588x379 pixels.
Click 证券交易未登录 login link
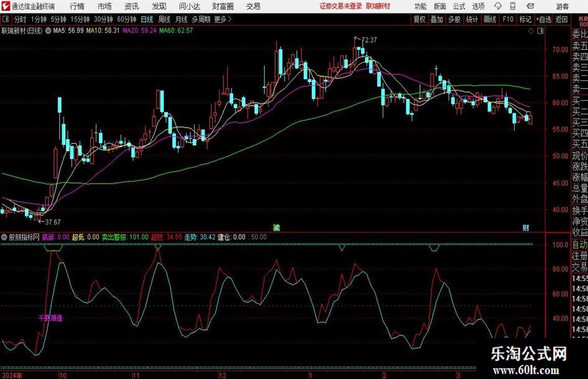tap(341, 6)
